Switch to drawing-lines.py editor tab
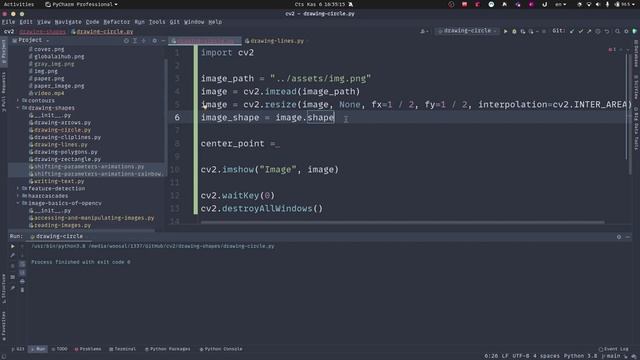The image size is (640, 360). pyautogui.click(x=274, y=41)
